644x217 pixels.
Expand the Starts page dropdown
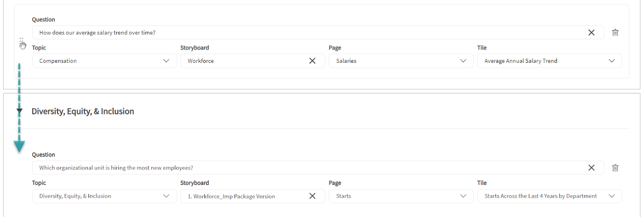click(463, 196)
